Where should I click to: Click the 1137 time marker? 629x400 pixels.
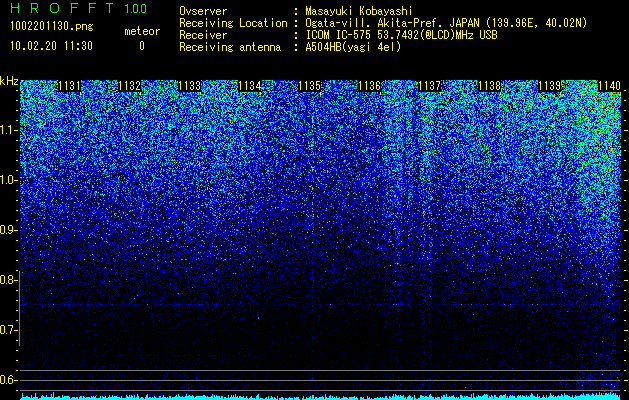pos(429,86)
